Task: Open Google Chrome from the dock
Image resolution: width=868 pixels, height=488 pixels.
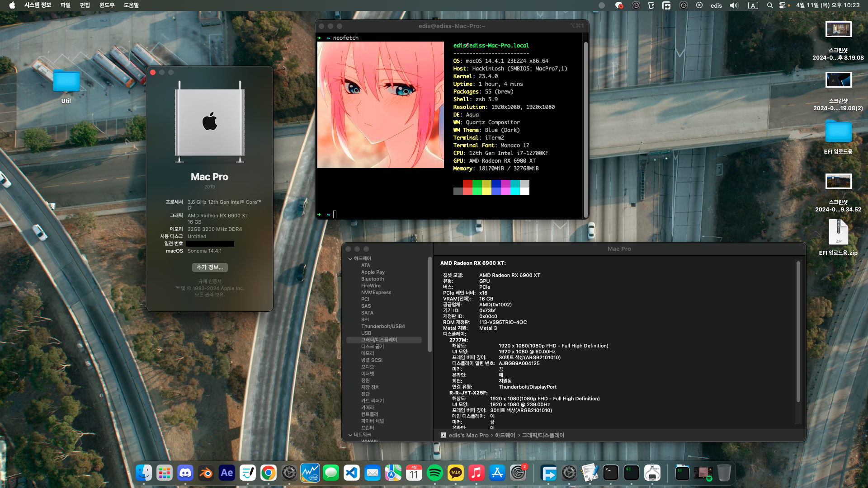Action: (269, 473)
